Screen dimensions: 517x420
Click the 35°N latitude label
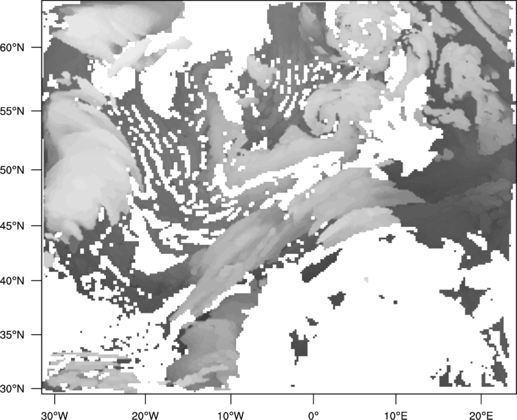tap(12, 335)
